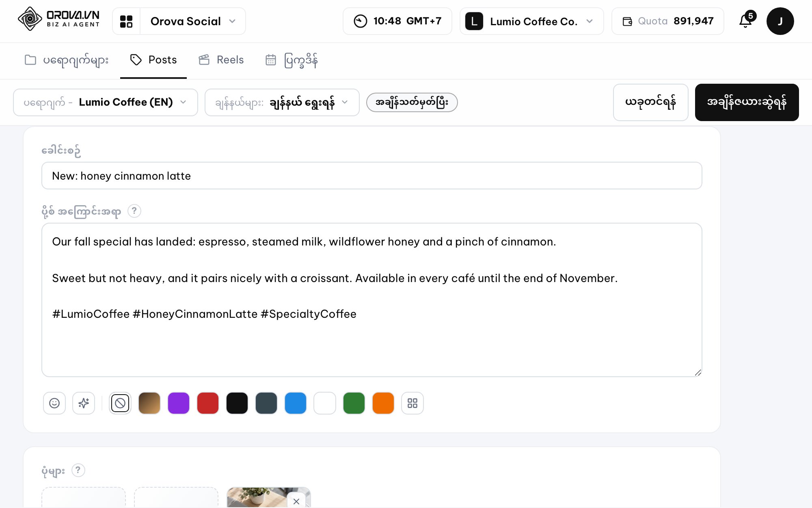This screenshot has width=812, height=508.
Task: Open the notifications bell
Action: (x=746, y=20)
